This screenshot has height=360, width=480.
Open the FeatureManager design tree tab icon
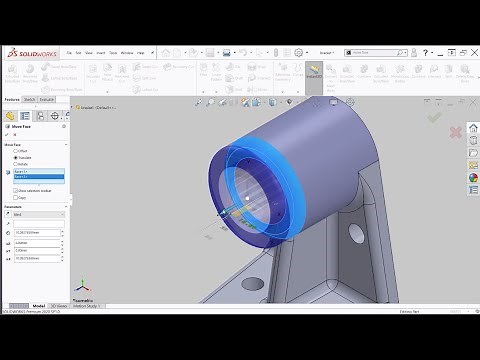[x=10, y=116]
